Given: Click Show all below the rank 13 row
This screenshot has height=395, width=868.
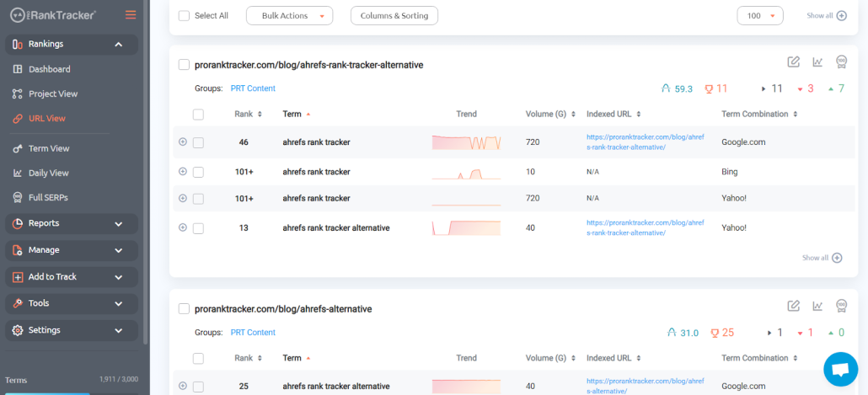Looking at the screenshot, I should pyautogui.click(x=822, y=258).
